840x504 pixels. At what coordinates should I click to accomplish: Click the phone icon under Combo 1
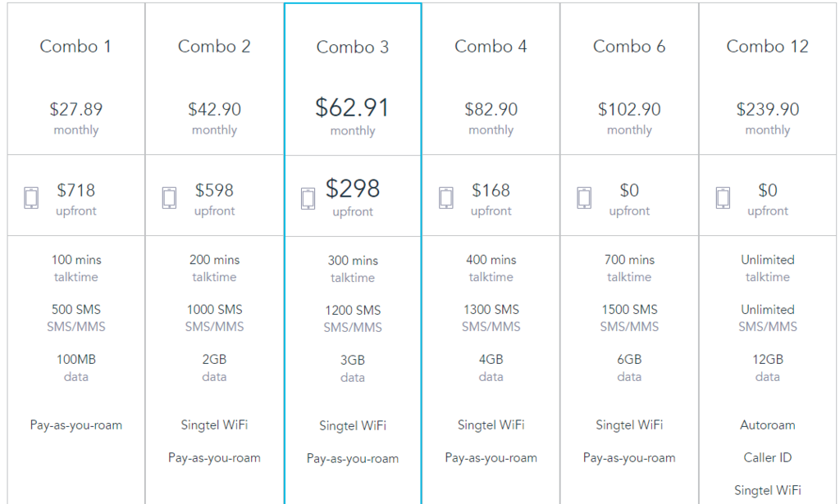coord(30,197)
